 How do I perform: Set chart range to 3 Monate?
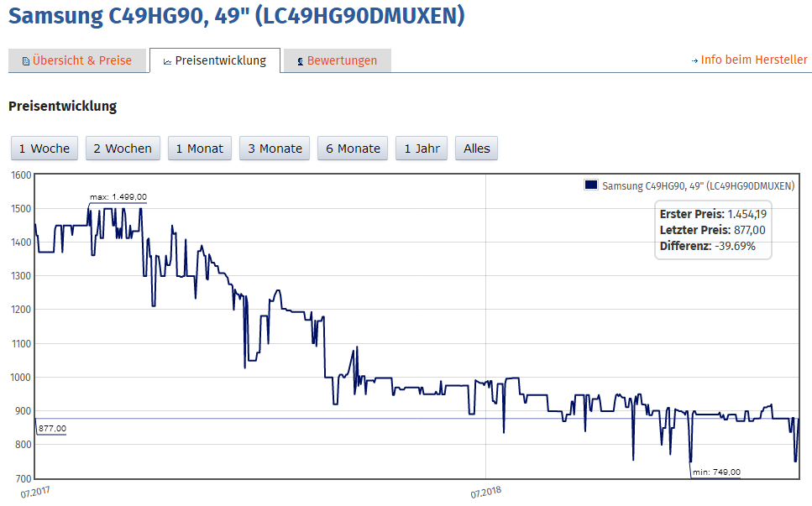point(275,149)
